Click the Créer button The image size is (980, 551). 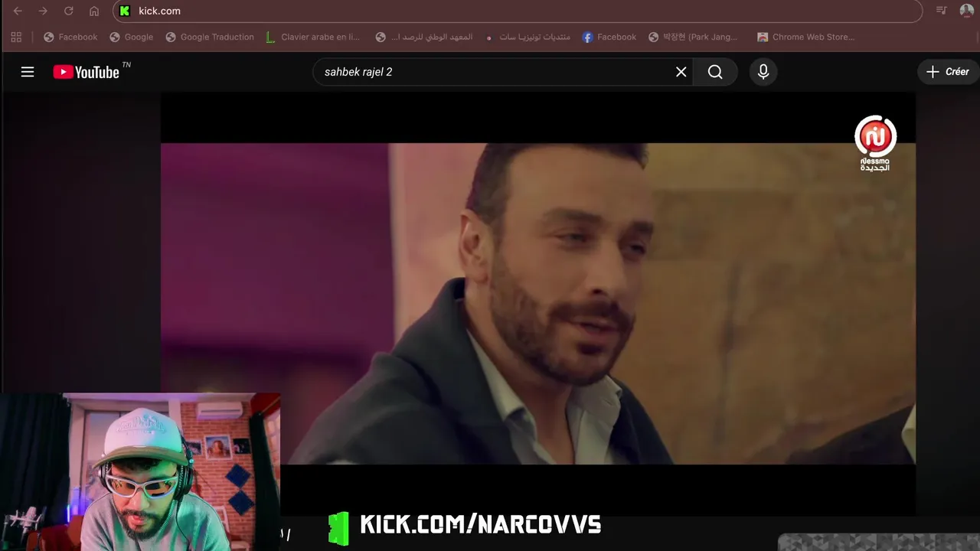[x=949, y=72]
